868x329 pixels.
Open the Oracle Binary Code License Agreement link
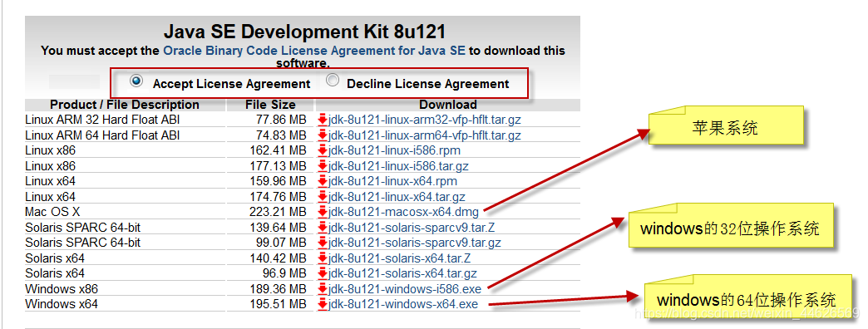tap(314, 51)
